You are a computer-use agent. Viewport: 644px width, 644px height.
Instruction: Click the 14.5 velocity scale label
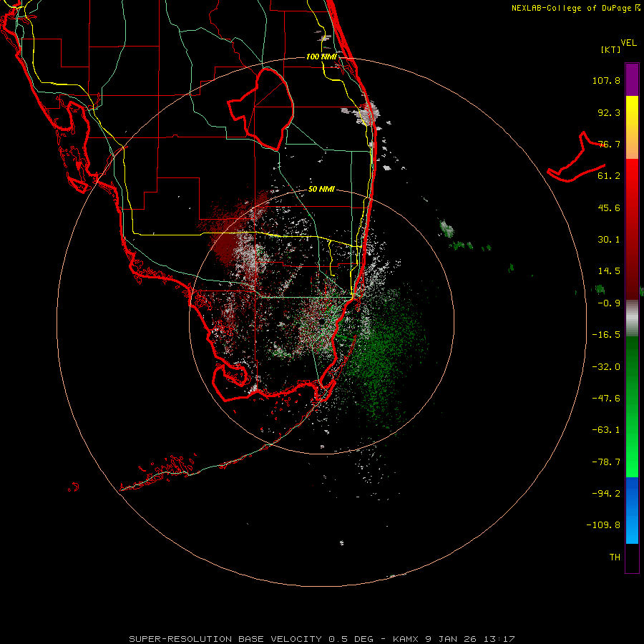609,271
